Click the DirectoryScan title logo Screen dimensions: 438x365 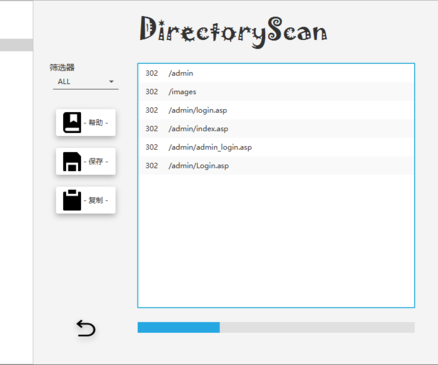pyautogui.click(x=233, y=32)
